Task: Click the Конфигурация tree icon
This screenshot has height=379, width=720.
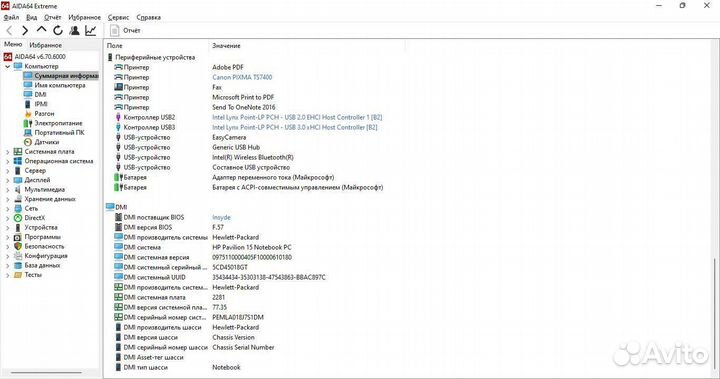Action: [x=18, y=256]
